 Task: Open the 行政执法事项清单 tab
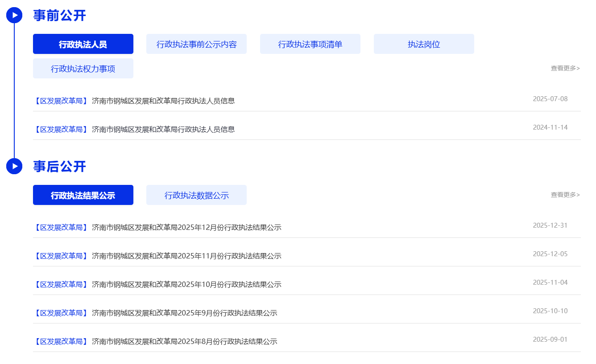310,44
